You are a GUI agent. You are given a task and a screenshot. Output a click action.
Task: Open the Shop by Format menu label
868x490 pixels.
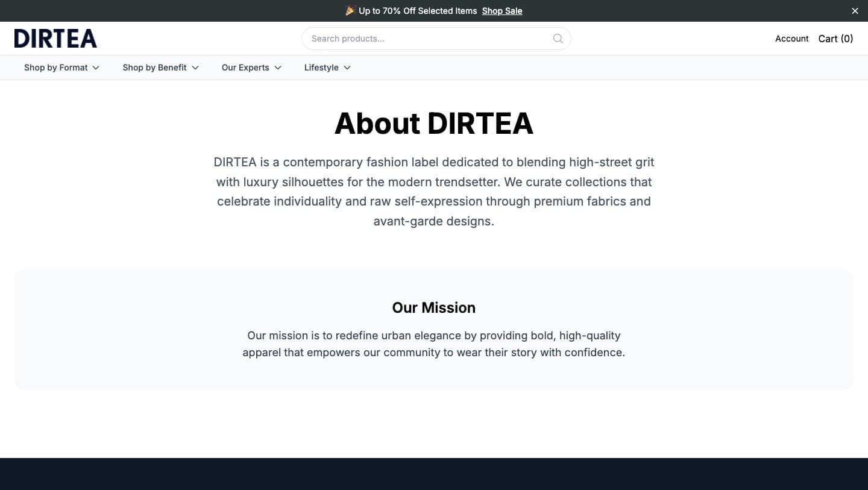(56, 68)
